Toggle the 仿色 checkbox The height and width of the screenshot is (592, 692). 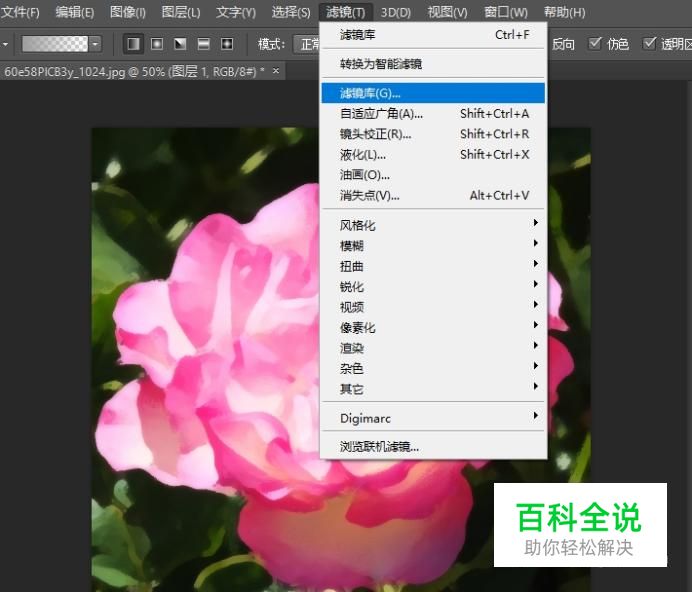(594, 43)
